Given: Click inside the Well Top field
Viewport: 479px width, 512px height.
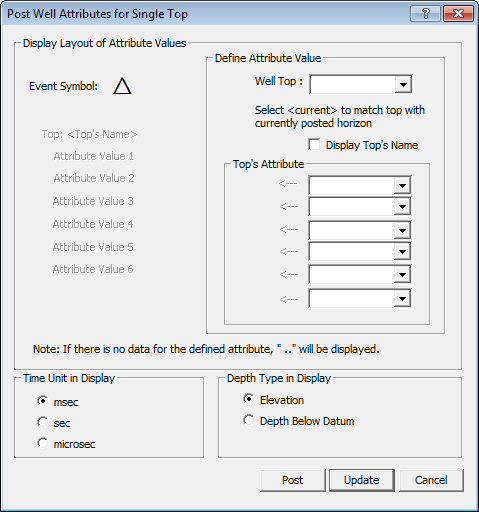Looking at the screenshot, I should point(352,84).
